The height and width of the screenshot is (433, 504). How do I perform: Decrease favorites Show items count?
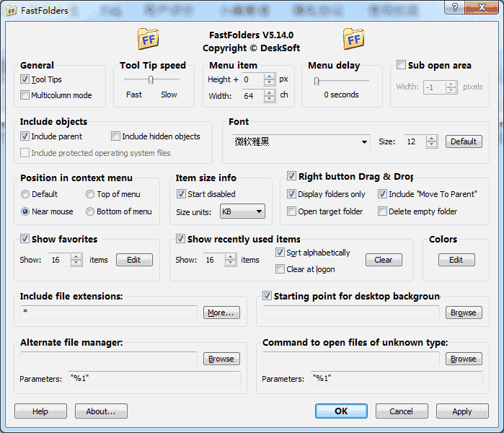pos(76,263)
